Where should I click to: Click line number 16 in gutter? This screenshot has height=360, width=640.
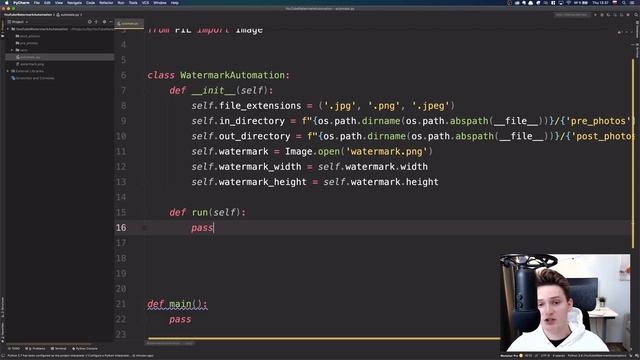(121, 228)
